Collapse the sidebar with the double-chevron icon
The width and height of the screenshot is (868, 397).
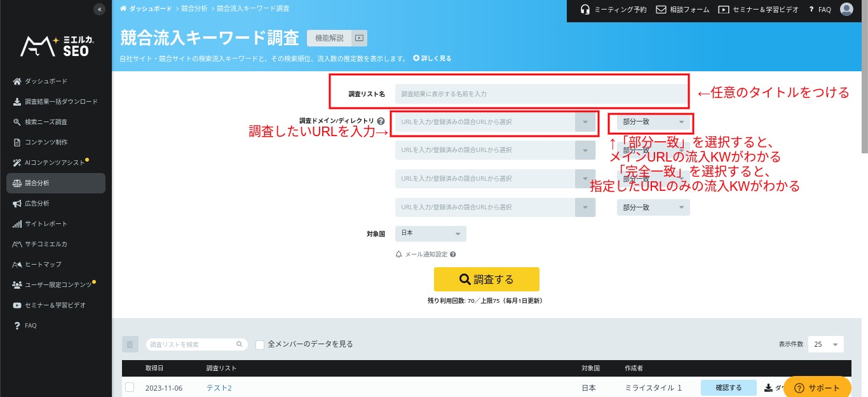[x=98, y=9]
